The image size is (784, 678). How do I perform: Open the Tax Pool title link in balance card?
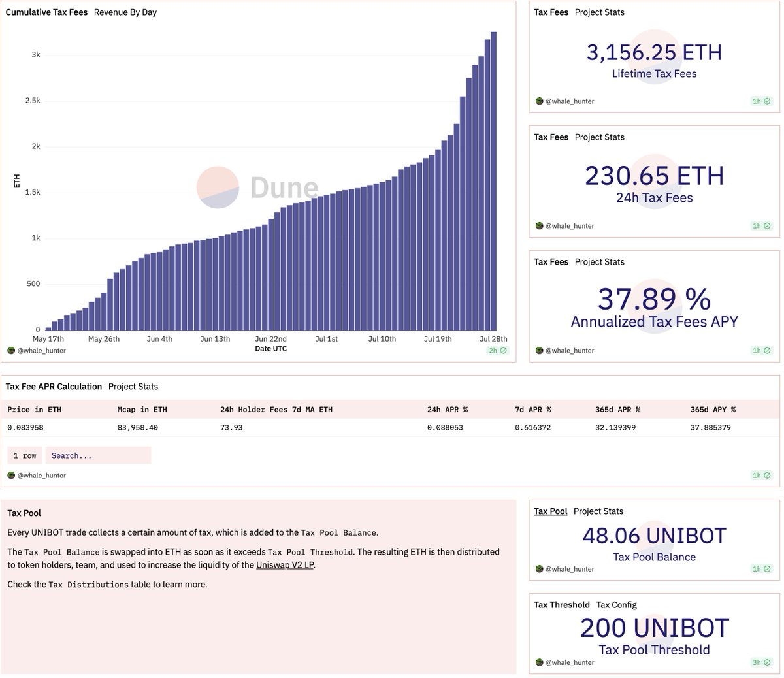pyautogui.click(x=550, y=511)
